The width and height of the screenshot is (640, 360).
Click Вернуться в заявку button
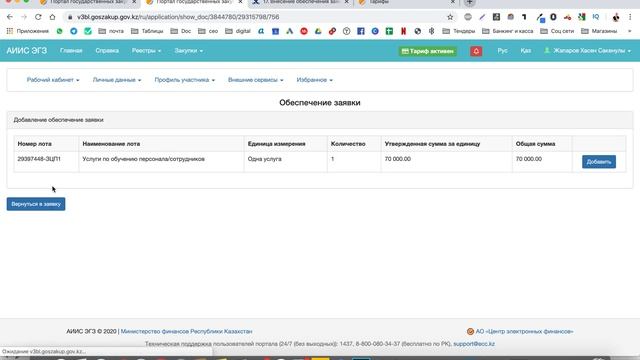pos(36,204)
